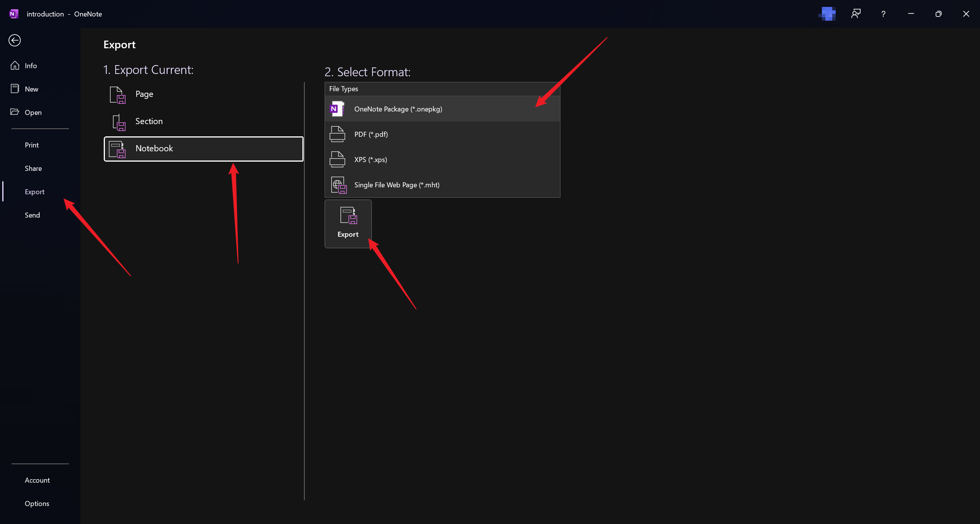Open the Send section
980x524 pixels.
click(x=40, y=215)
